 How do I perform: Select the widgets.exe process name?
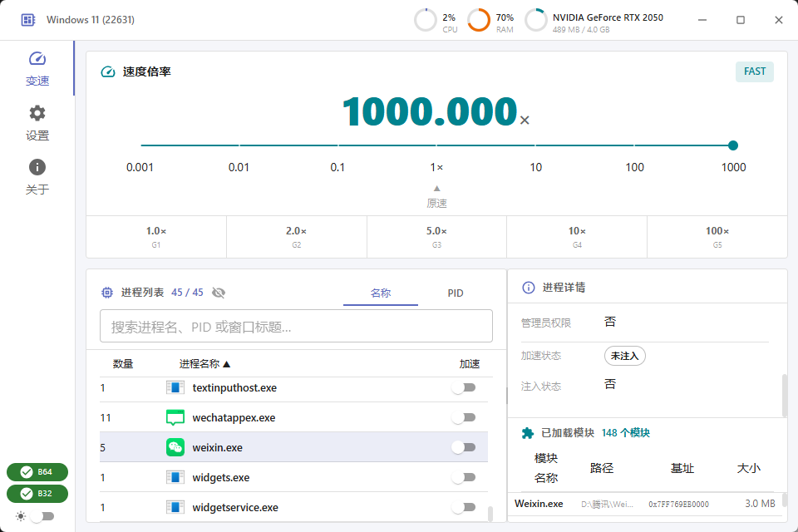pyautogui.click(x=221, y=477)
